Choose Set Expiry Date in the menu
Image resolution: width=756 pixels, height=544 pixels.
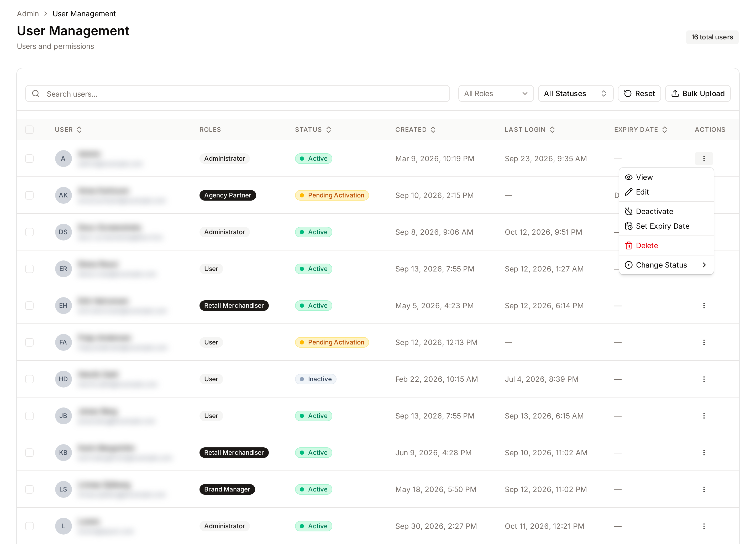click(x=666, y=226)
